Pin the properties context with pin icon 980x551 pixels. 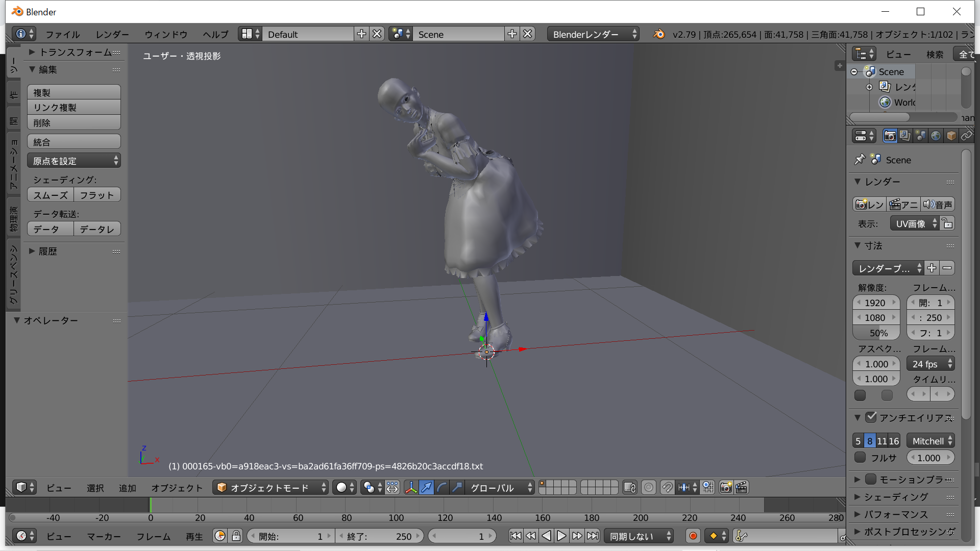click(860, 160)
